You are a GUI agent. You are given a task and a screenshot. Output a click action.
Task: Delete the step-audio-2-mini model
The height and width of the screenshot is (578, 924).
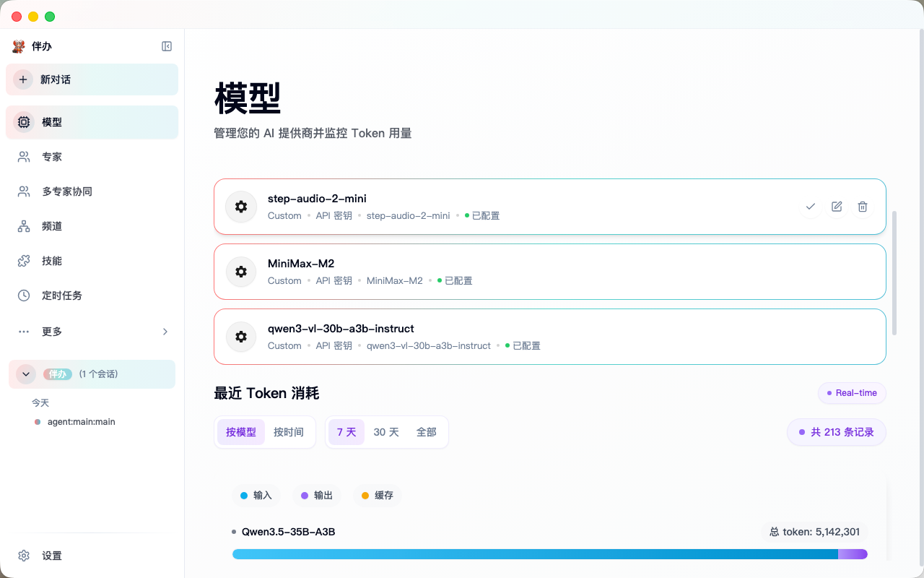click(862, 207)
